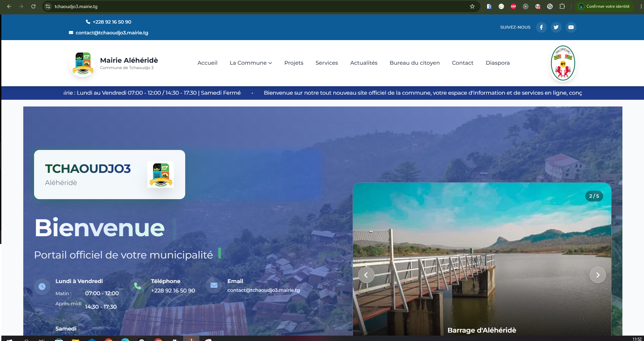Open the browser extensions puzzle icon
The height and width of the screenshot is (341, 644).
[x=562, y=6]
